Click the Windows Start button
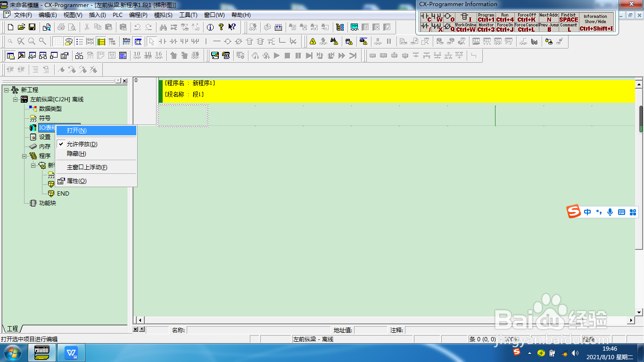Image resolution: width=644 pixels, height=362 pixels. pos(12,352)
